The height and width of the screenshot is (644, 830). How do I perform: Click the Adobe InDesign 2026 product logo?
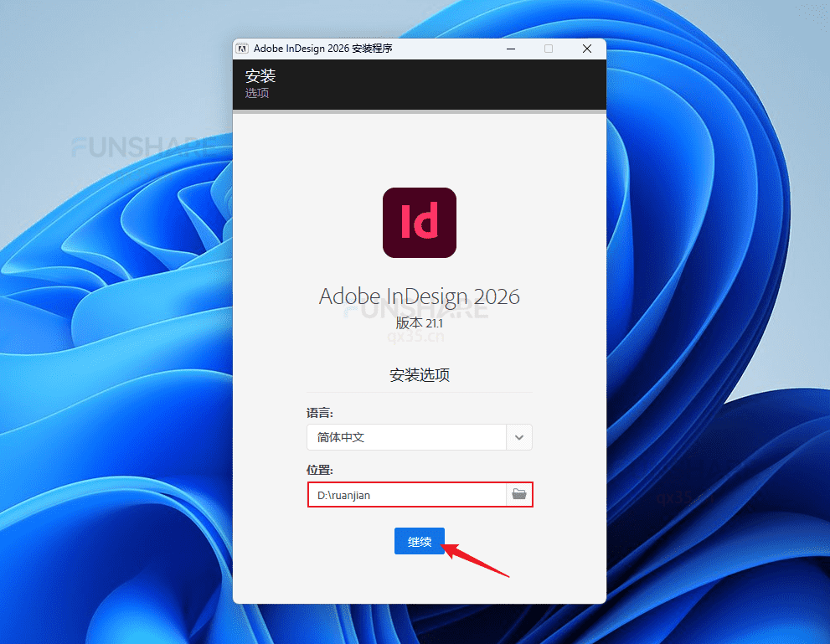click(x=419, y=223)
